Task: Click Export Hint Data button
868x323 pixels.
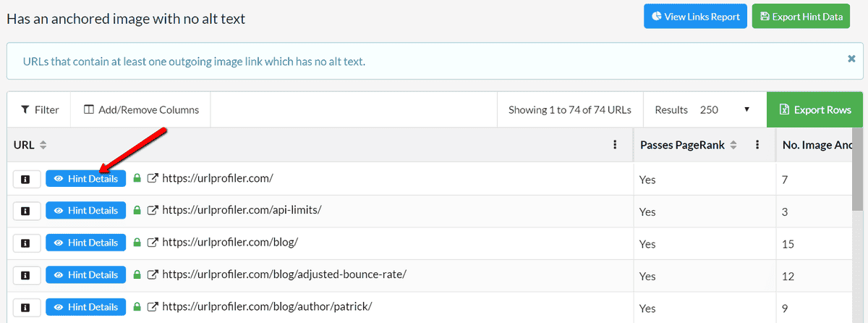Action: pos(801,17)
